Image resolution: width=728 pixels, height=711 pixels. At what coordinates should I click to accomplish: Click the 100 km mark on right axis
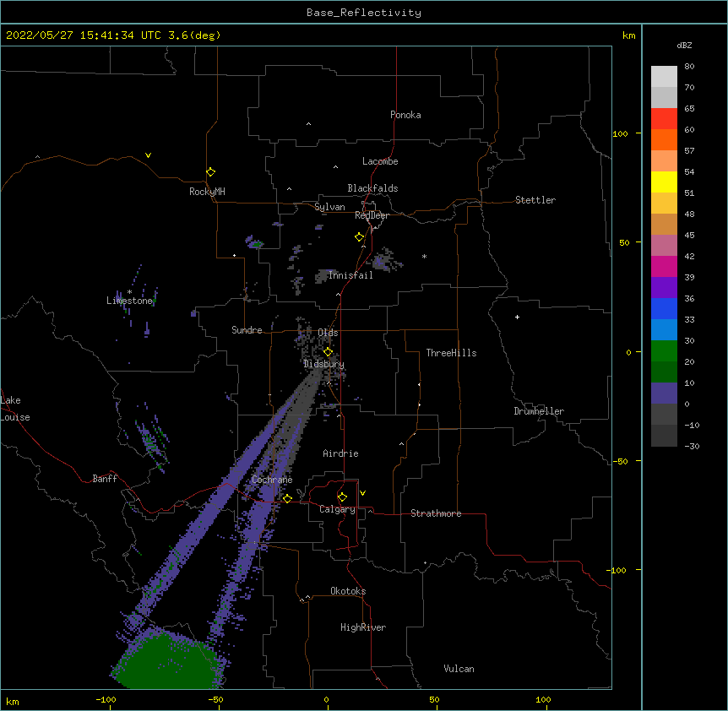620,133
